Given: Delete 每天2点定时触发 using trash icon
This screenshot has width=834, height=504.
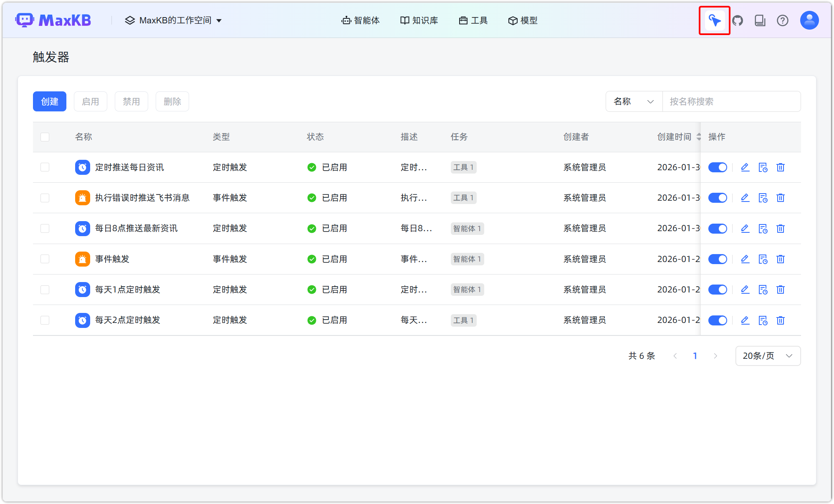Looking at the screenshot, I should click(x=781, y=320).
